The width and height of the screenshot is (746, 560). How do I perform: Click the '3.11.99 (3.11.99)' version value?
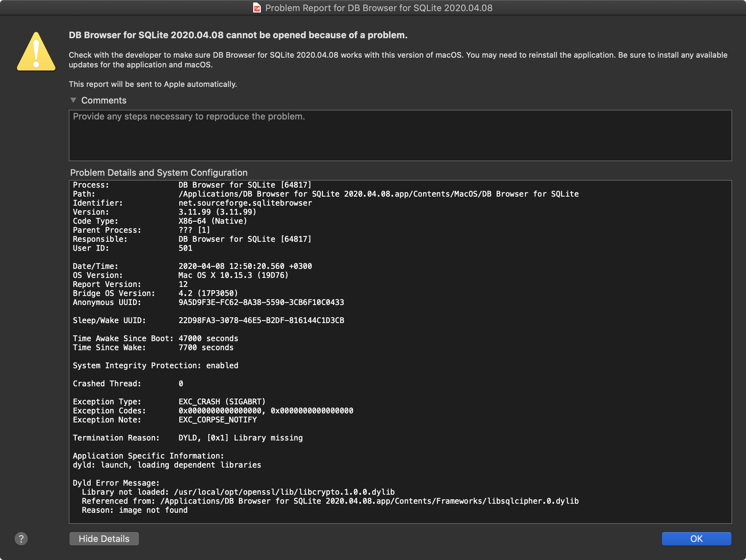(217, 212)
